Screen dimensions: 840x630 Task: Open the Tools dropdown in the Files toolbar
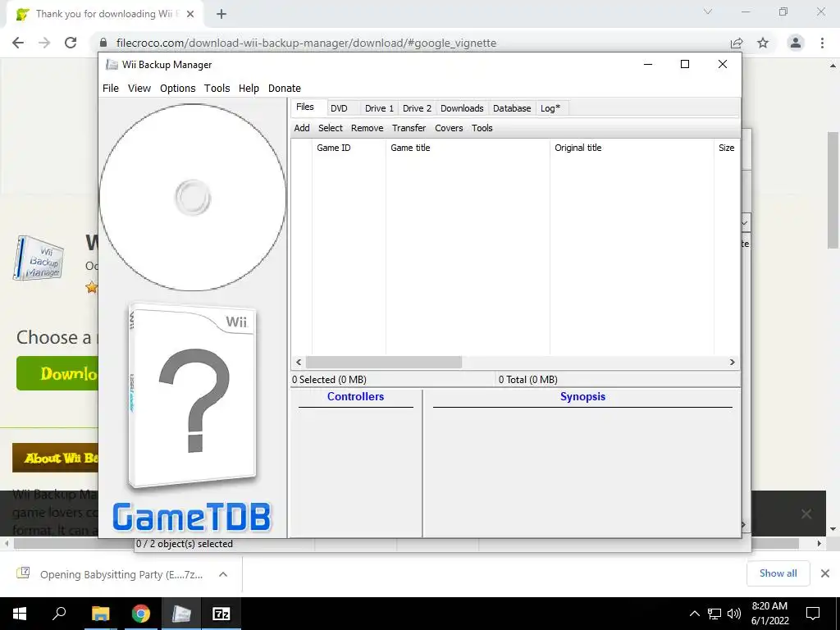482,128
